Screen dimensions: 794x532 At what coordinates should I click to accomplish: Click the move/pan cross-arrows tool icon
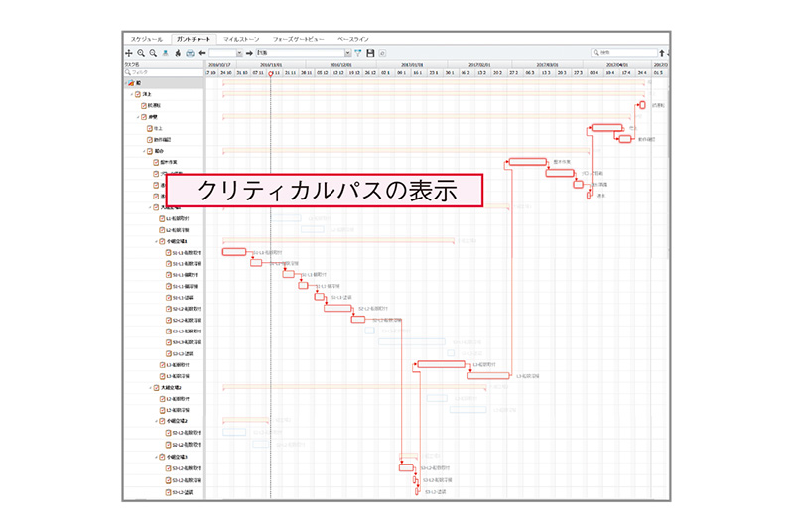click(x=128, y=52)
